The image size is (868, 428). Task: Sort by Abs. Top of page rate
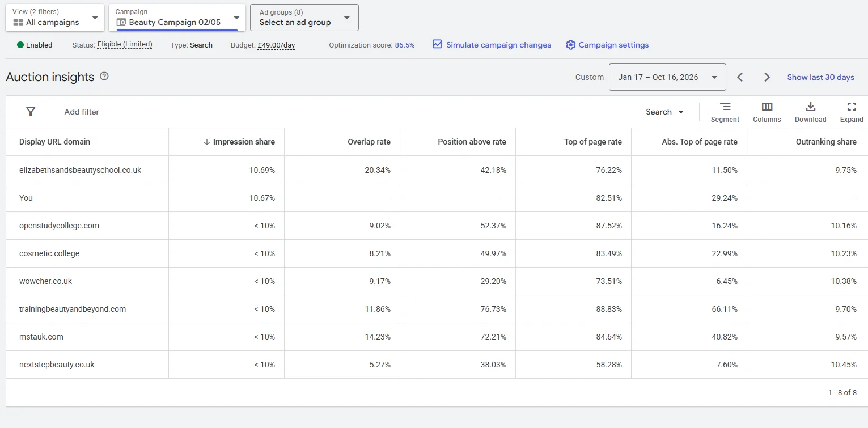pyautogui.click(x=700, y=142)
